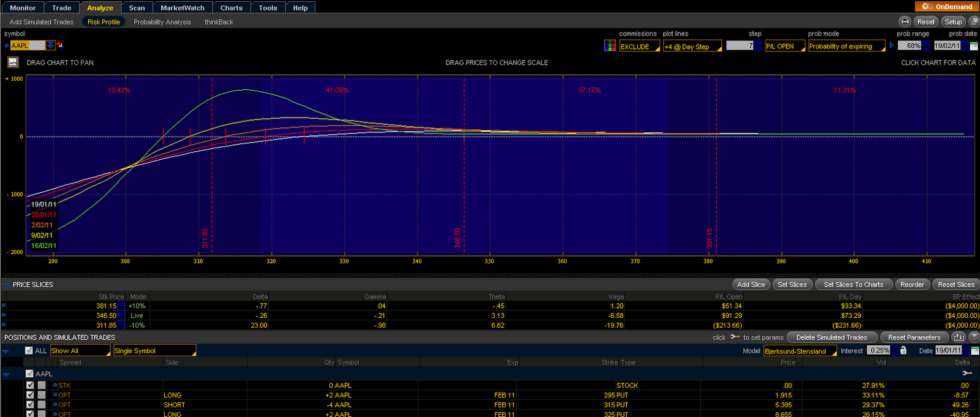
Task: Switch to the Trade tab
Action: point(61,8)
